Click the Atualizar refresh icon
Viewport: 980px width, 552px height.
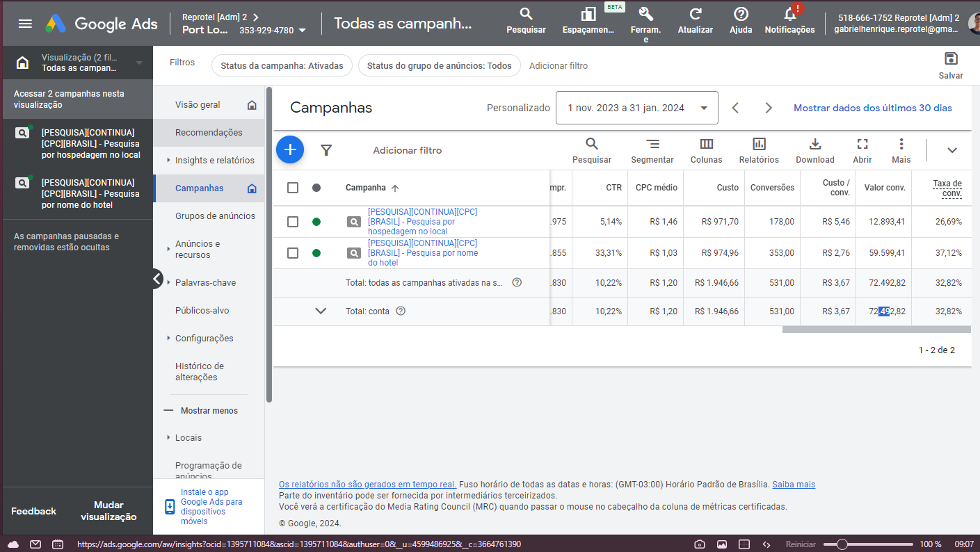[696, 14]
